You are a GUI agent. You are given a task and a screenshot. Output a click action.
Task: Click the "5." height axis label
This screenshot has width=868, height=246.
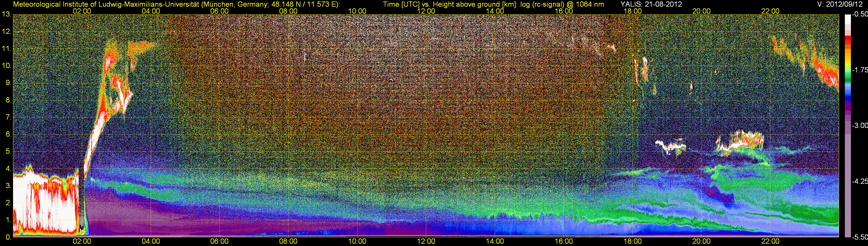coord(8,152)
